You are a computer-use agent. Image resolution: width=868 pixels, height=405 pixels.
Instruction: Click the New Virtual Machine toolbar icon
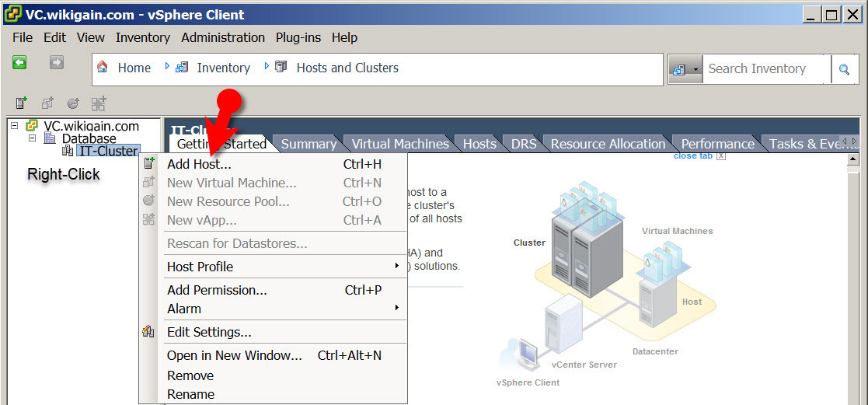[48, 103]
